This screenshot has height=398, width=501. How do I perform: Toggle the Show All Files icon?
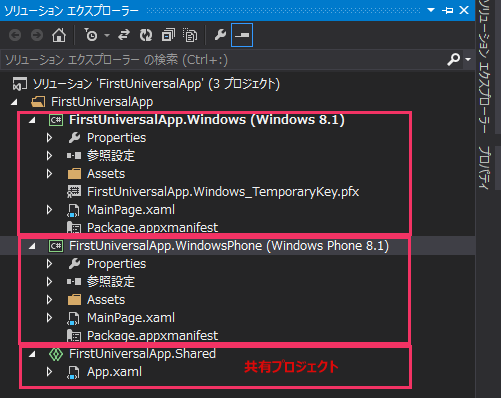190,35
